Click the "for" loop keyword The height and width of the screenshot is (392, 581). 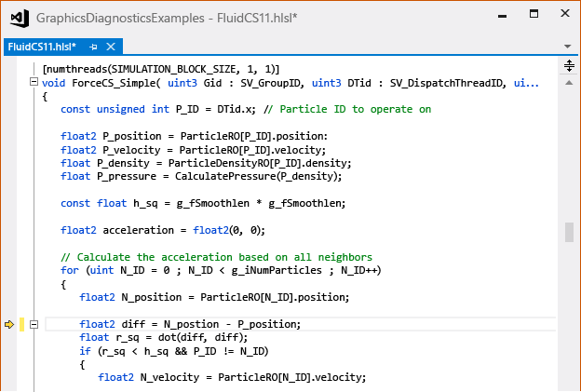[70, 270]
